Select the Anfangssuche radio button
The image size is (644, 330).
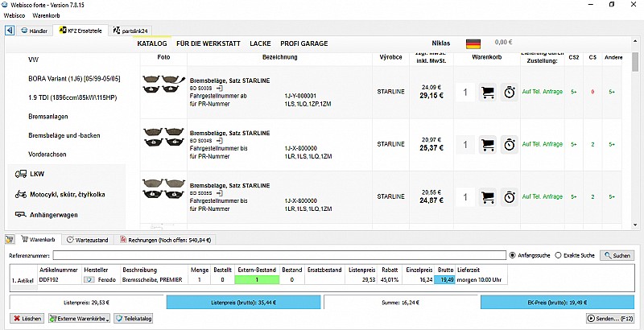pyautogui.click(x=513, y=255)
